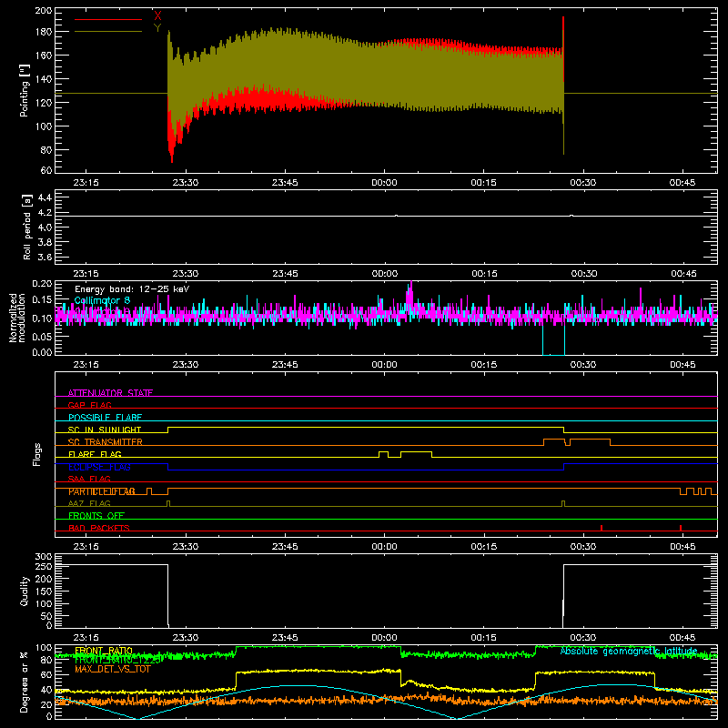
Task: Click the 3.6 tick on Roll period axis
Action: [44, 258]
